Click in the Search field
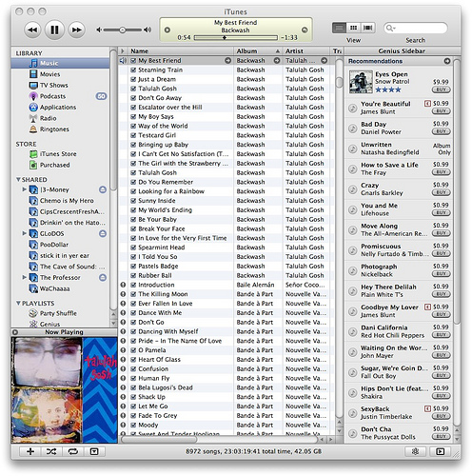472x476 pixels. (x=416, y=29)
